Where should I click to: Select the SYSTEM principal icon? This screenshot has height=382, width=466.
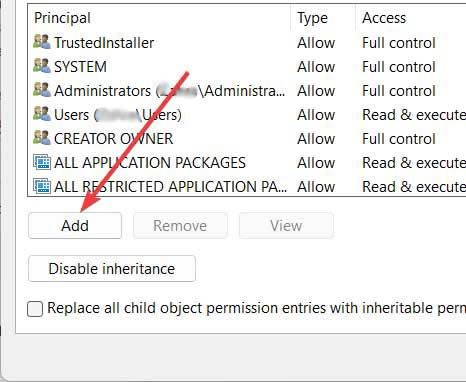click(x=42, y=66)
